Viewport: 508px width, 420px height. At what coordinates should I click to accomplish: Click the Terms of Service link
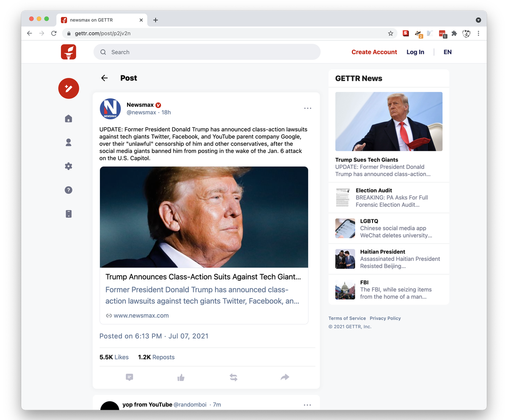click(347, 318)
